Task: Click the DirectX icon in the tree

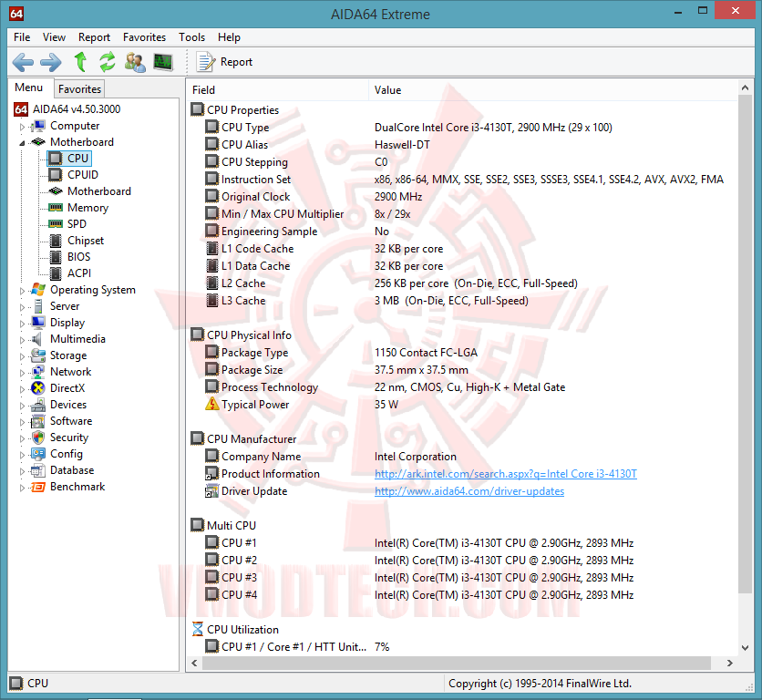Action: (x=38, y=388)
